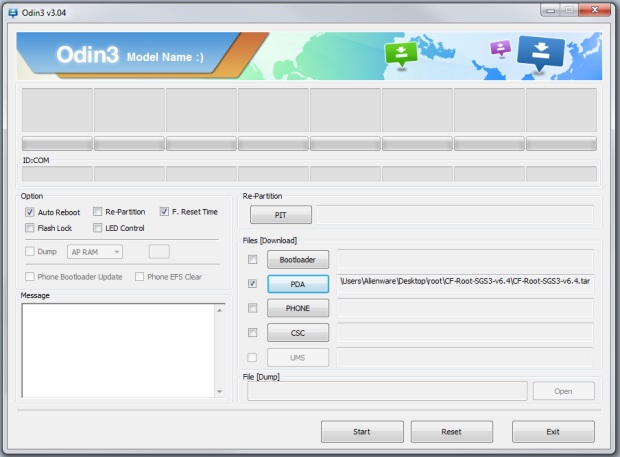The width and height of the screenshot is (620, 457).
Task: Tick the CSC file checkbox
Action: click(x=252, y=333)
